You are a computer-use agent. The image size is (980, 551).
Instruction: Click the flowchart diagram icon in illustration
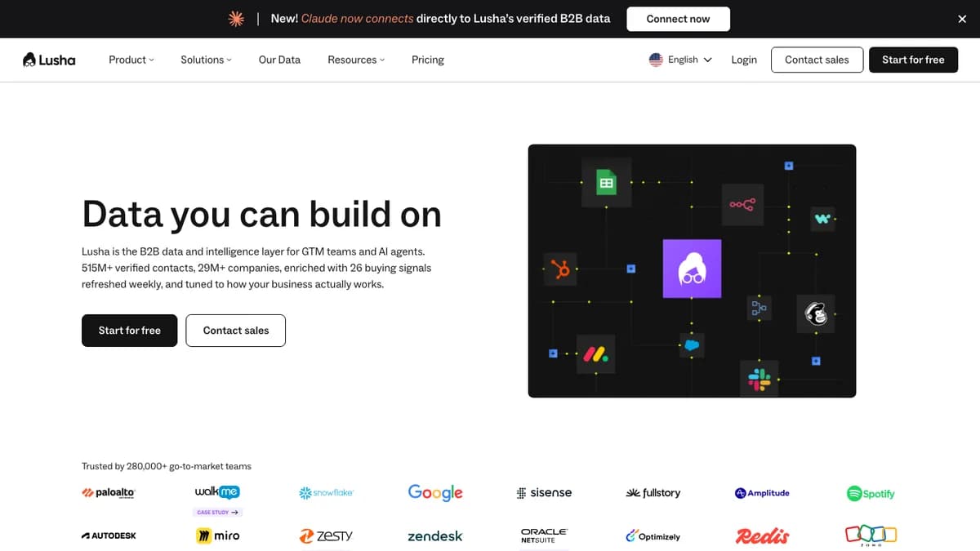[x=759, y=308]
